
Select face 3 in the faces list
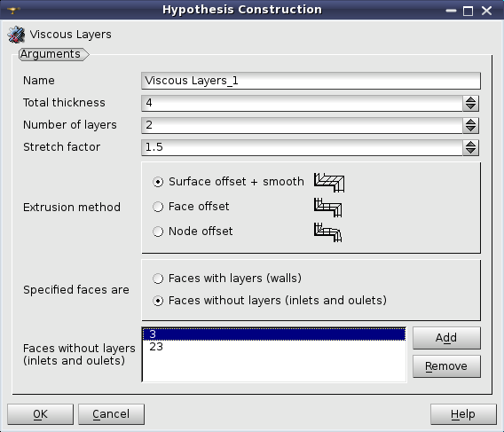274,334
